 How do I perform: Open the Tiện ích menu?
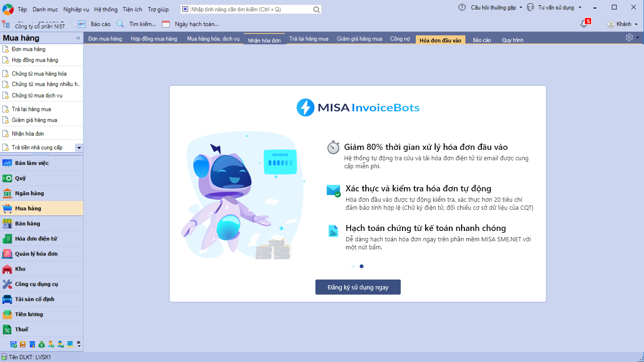(132, 9)
